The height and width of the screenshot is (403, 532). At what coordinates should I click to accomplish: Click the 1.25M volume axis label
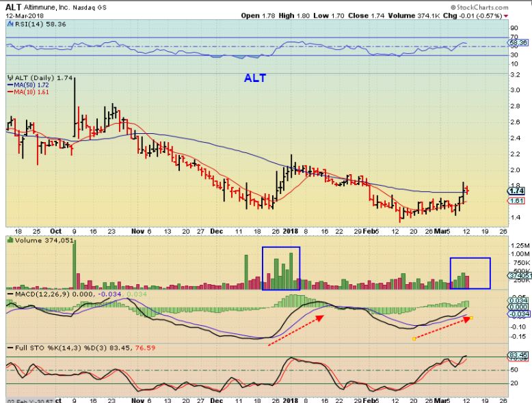[x=520, y=245]
